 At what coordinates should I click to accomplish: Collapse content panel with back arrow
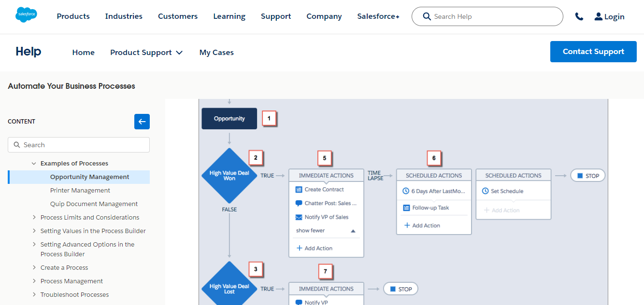coord(142,122)
